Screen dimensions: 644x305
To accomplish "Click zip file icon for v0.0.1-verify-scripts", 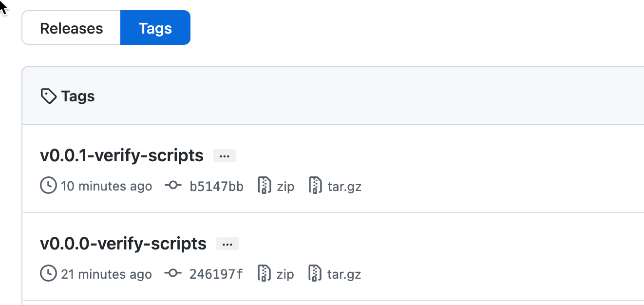I will point(264,186).
